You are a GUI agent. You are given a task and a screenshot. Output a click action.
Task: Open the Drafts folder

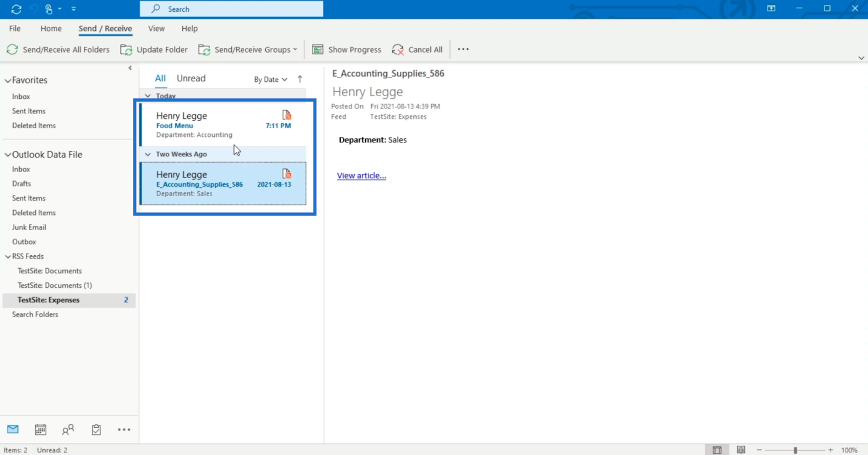(22, 184)
